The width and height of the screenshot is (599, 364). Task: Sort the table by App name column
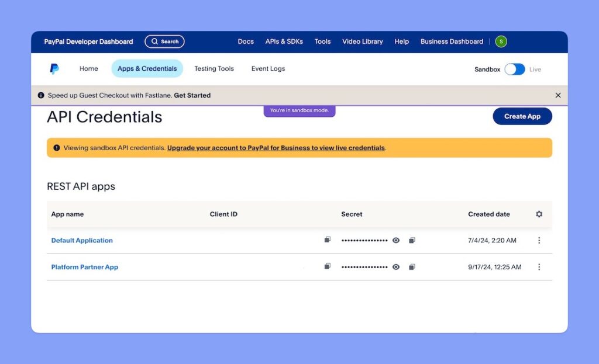click(68, 214)
